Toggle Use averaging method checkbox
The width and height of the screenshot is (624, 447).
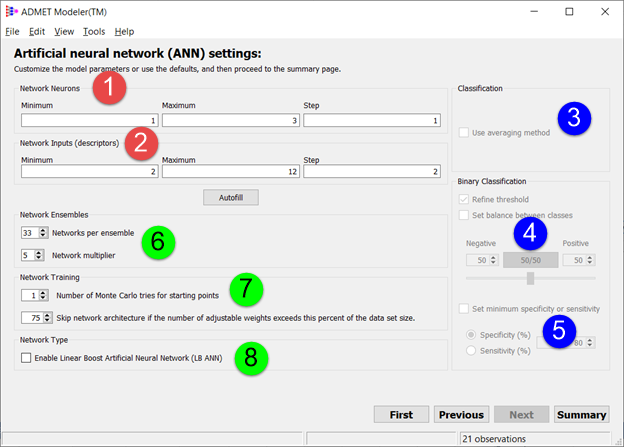coord(464,133)
